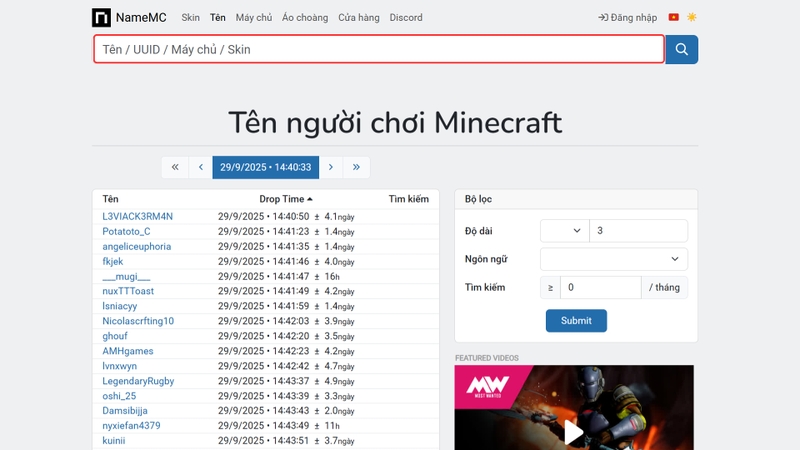Image resolution: width=800 pixels, height=450 pixels.
Task: Open player nuxTTToast
Action: [x=128, y=291]
